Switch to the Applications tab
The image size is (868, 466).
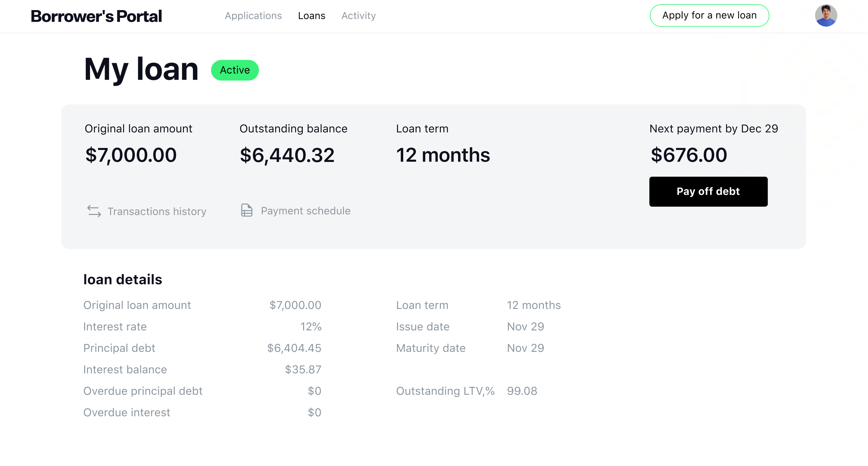253,16
